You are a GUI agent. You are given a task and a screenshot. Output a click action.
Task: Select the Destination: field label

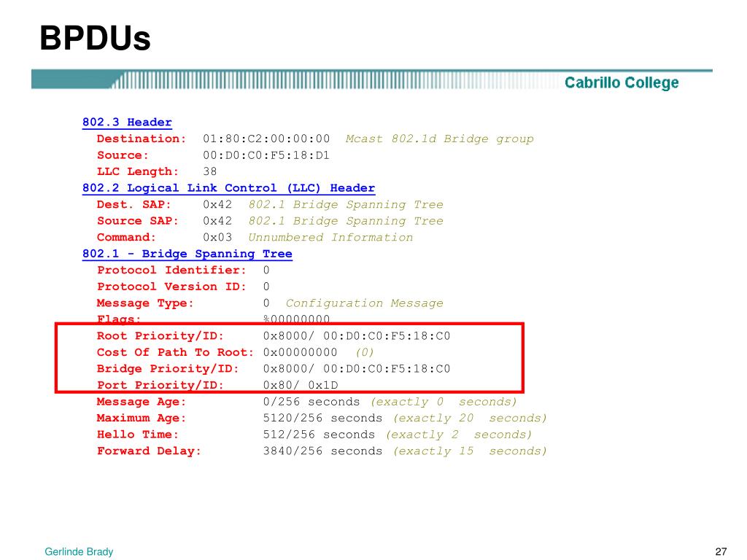pos(142,139)
